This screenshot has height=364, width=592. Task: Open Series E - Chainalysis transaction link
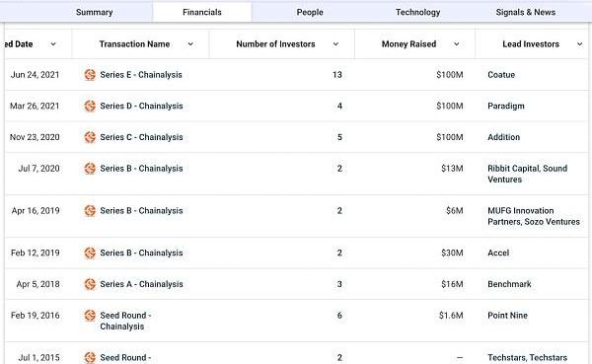tap(141, 75)
